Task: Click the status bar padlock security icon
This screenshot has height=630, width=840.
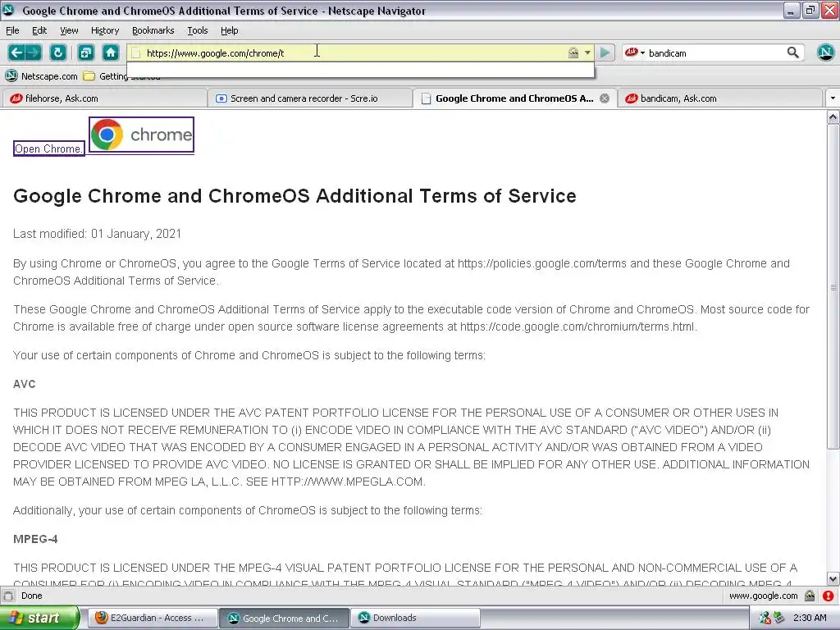Action: [x=810, y=596]
